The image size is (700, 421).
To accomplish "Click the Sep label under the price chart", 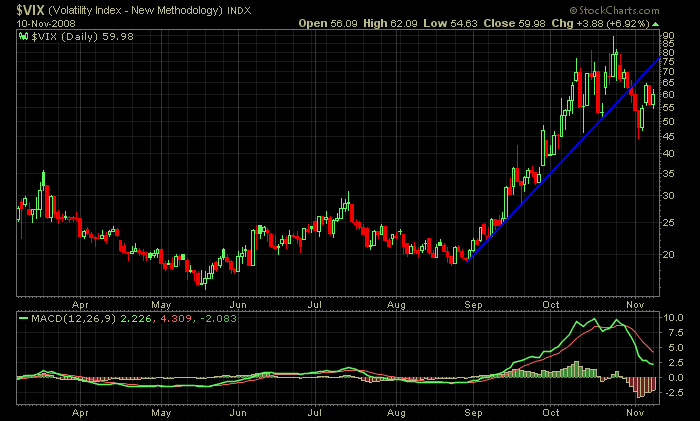I will tap(473, 305).
